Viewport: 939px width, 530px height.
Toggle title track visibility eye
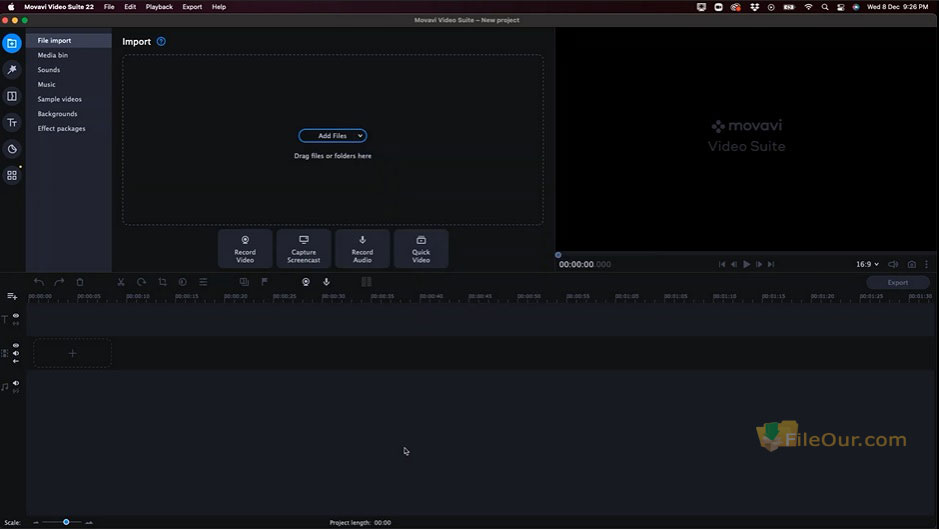coord(16,315)
